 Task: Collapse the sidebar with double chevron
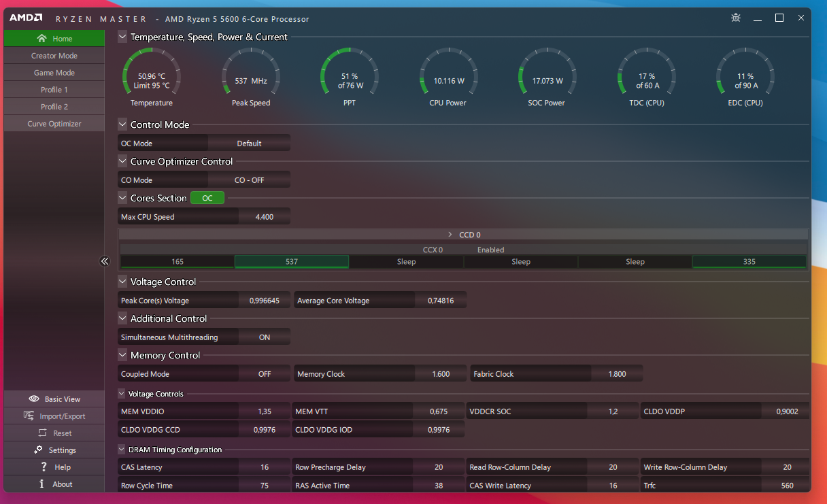(x=105, y=261)
